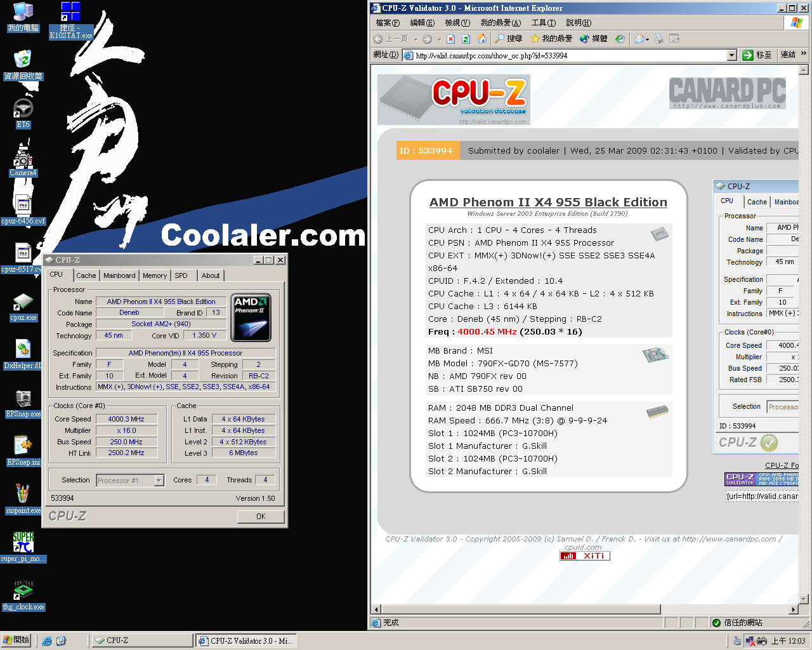Open the Processor #1 selection dropdown in CPU-Z
This screenshot has width=812, height=650.
[x=159, y=481]
